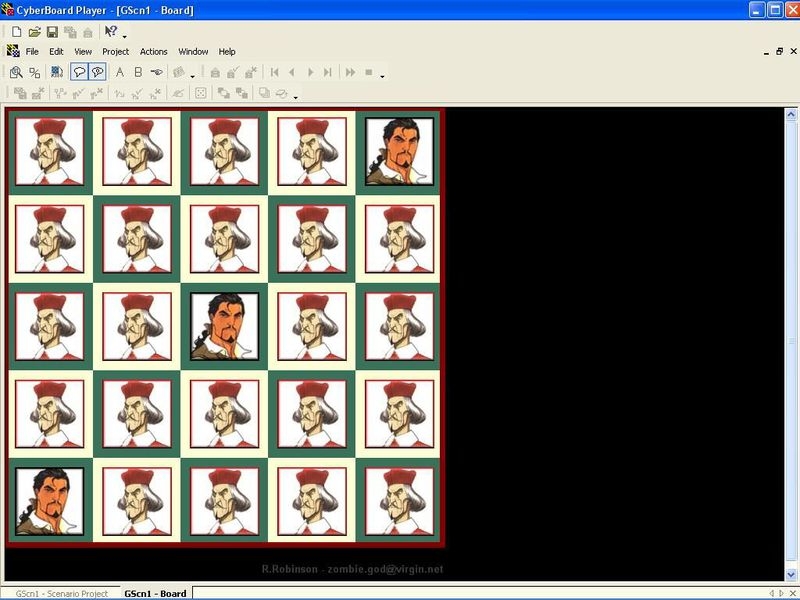Click the CyberBoard document icon beside File
800x600 pixels.
click(x=13, y=51)
